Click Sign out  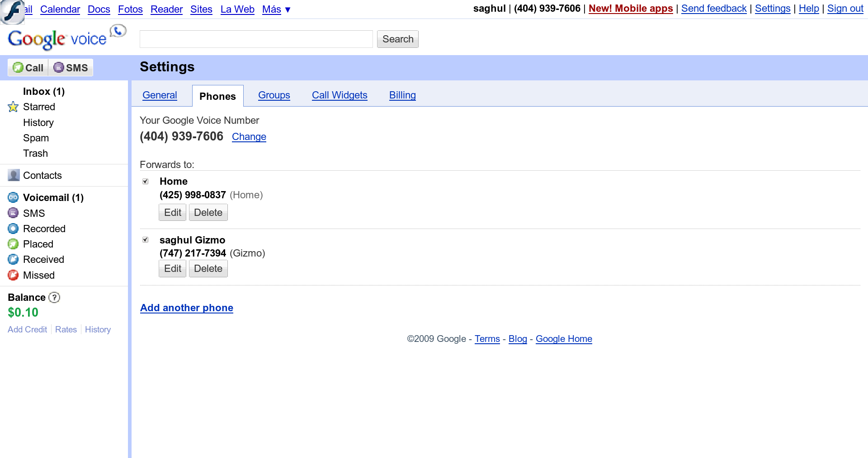[845, 9]
